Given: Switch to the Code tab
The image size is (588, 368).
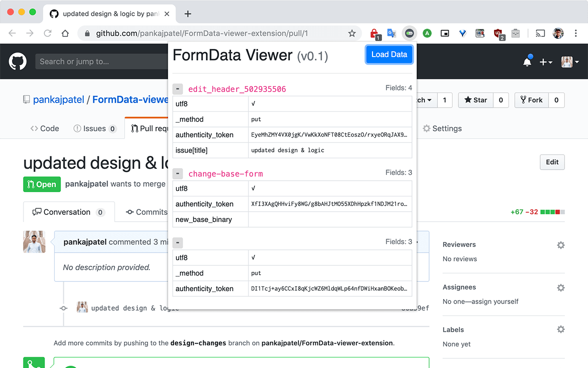Looking at the screenshot, I should coord(45,128).
